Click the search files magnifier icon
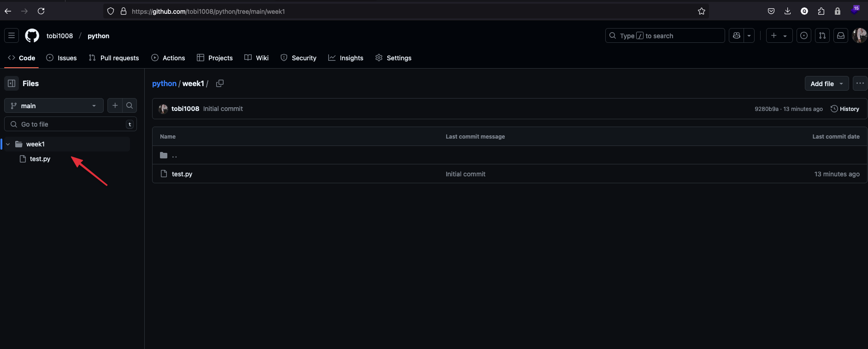868x349 pixels. click(x=130, y=105)
